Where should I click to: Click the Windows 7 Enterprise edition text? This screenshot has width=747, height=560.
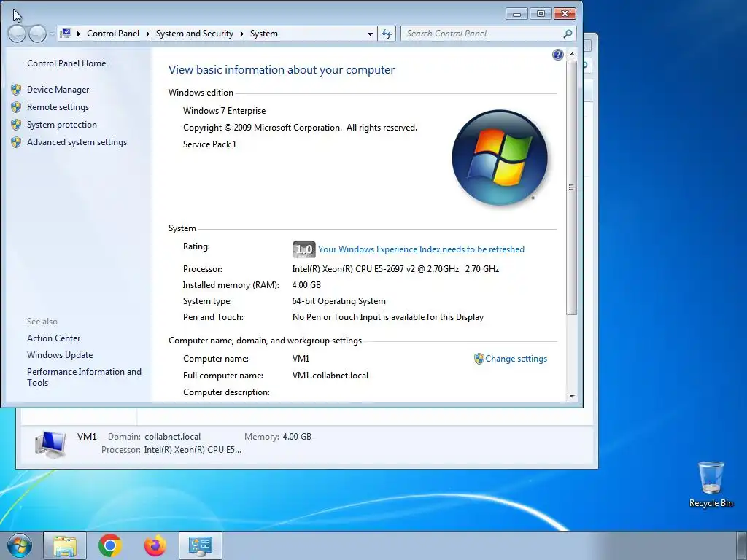coord(225,111)
